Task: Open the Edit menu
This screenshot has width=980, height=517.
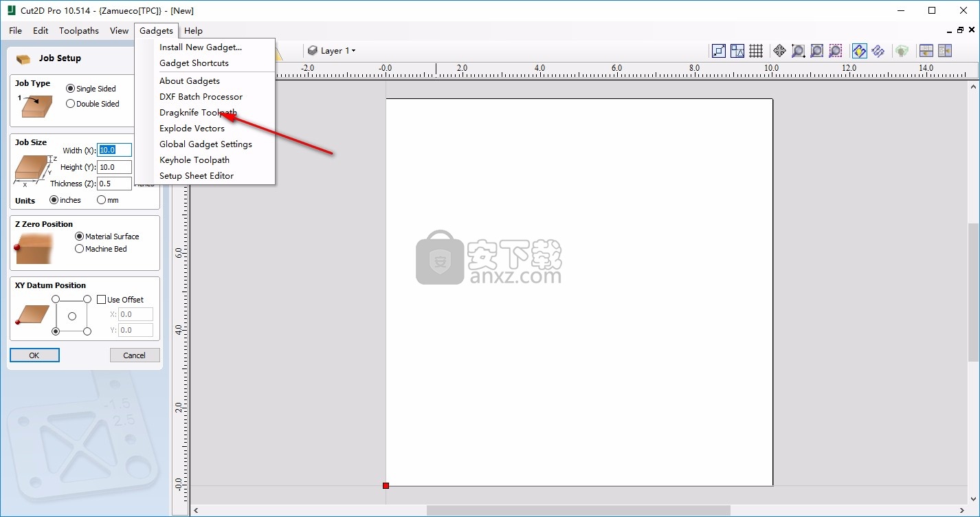Action: coord(41,30)
